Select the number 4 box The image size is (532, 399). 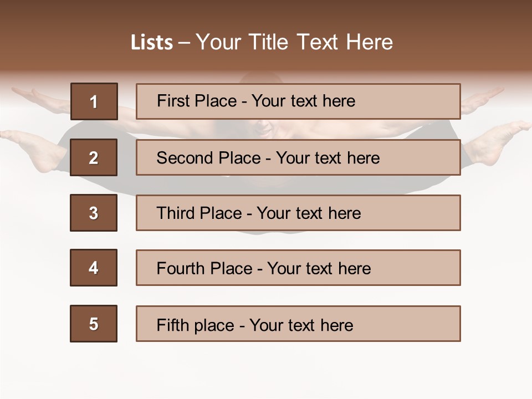coord(94,268)
